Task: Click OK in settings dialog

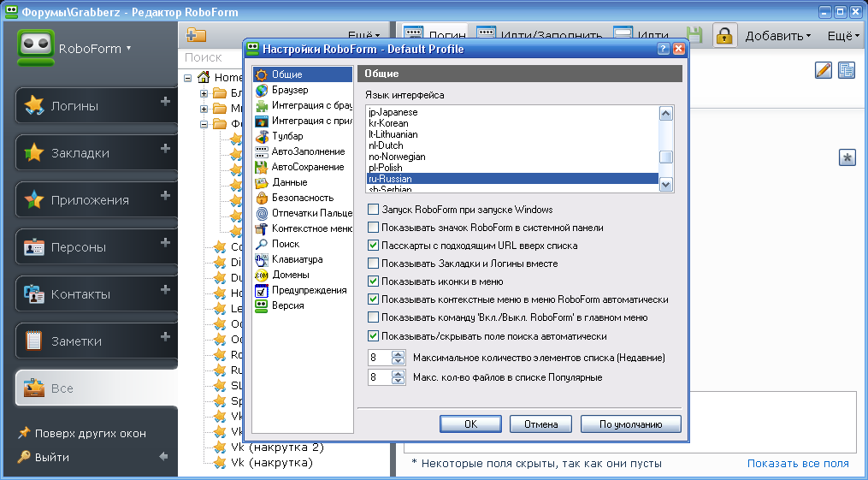Action: (x=470, y=424)
